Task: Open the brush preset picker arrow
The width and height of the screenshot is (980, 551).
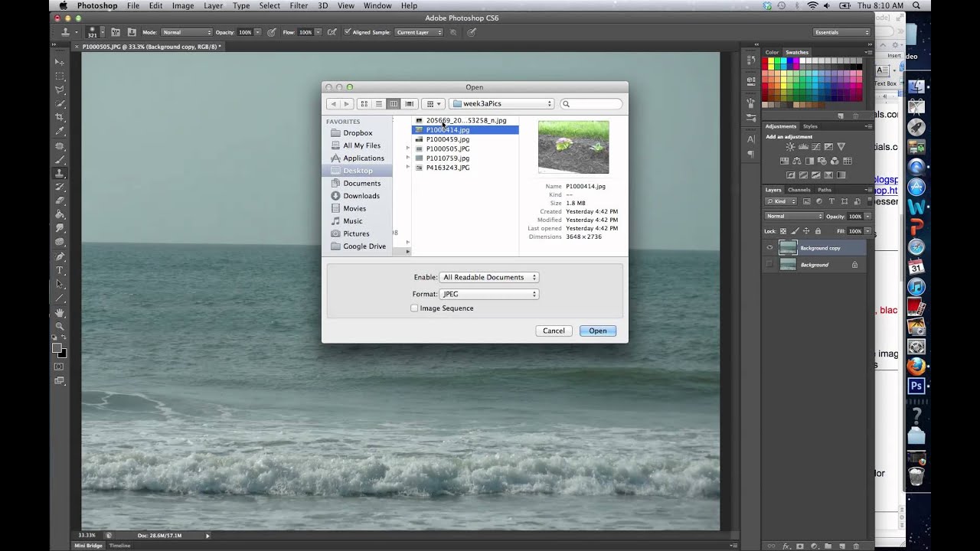Action: tap(103, 32)
